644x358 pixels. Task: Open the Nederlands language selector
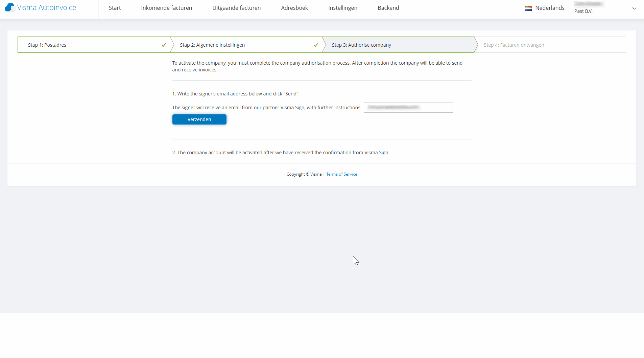(x=545, y=8)
